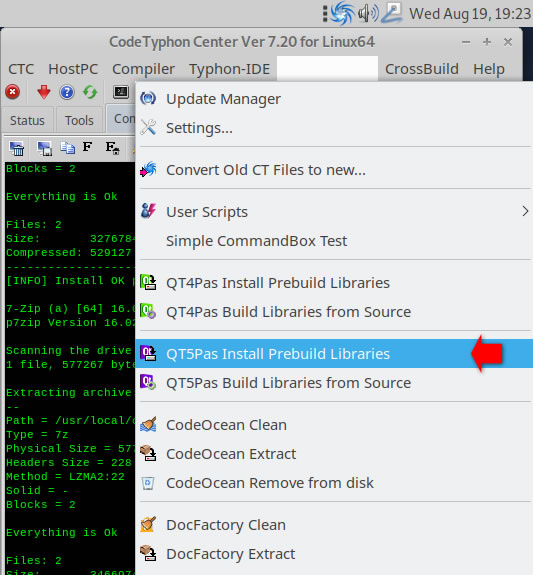Open the blue help question mark icon

click(67, 92)
